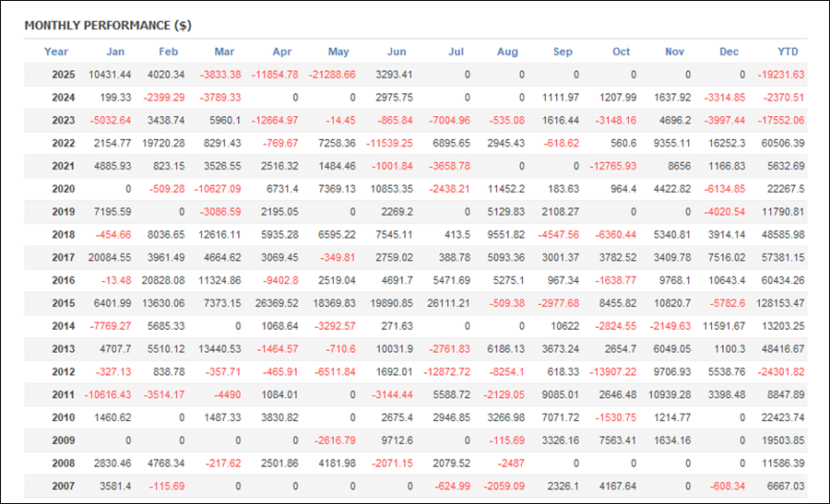
Task: Select the Jun column header
Action: pyautogui.click(x=397, y=52)
